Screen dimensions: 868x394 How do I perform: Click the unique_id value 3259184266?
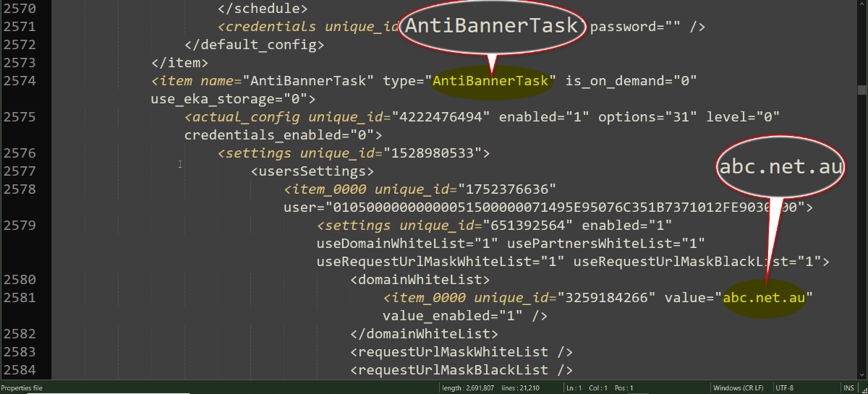[x=605, y=298]
